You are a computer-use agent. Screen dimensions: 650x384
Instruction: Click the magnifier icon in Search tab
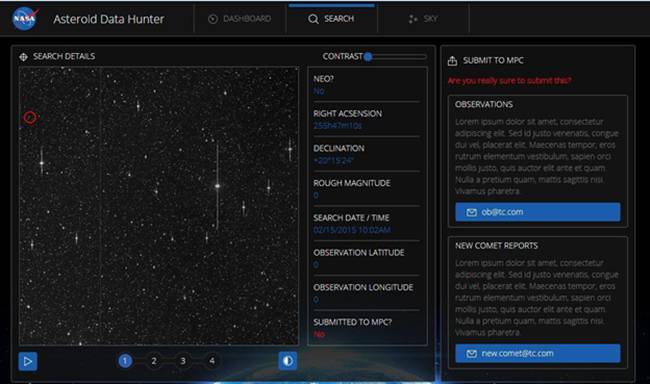pos(313,19)
